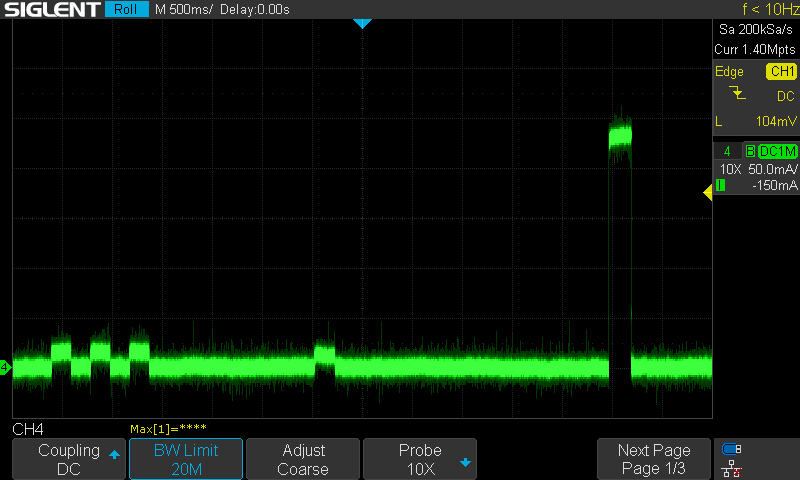This screenshot has height=480, width=800.
Task: Click the USB device status icon
Action: point(732,450)
